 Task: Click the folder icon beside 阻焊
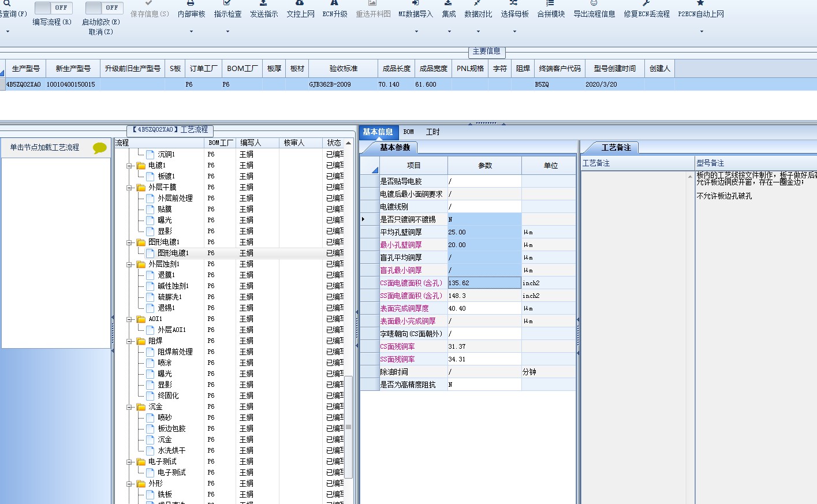[141, 341]
